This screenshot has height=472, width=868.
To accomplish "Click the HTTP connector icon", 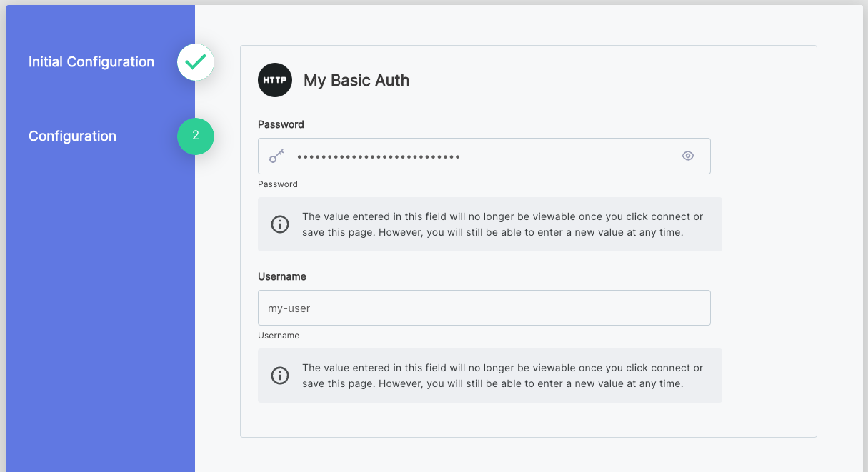I will point(275,80).
